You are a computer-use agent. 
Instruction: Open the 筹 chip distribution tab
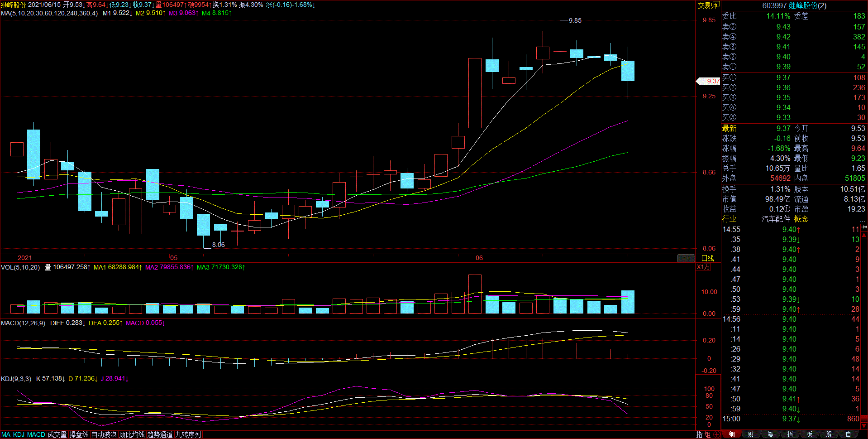(x=771, y=434)
